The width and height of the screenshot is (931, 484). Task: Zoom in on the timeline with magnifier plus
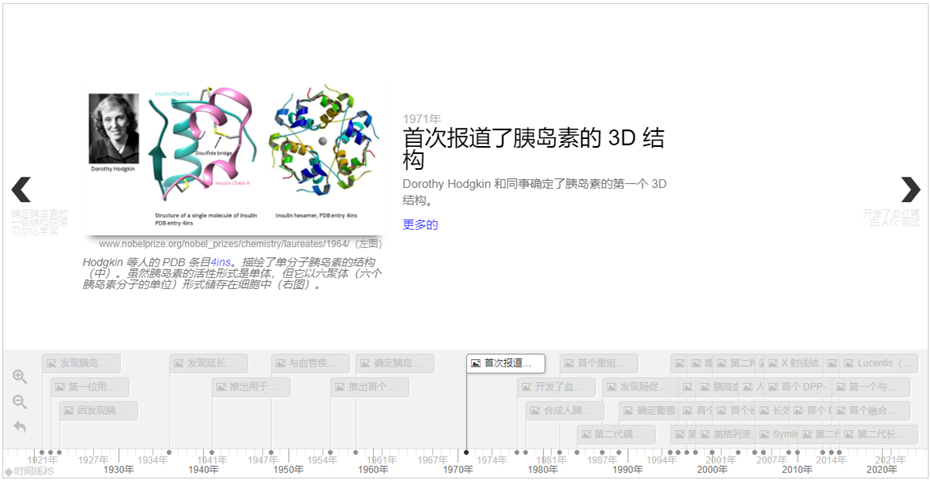click(20, 376)
